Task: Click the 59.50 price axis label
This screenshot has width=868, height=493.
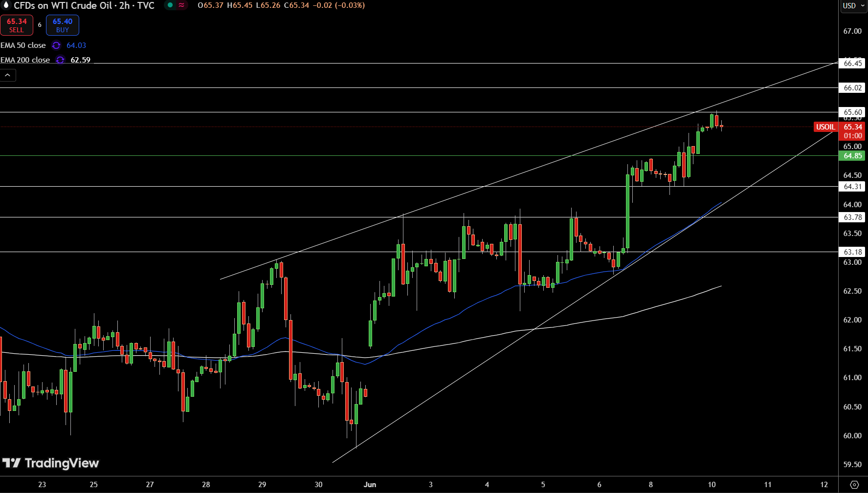Action: pos(852,465)
